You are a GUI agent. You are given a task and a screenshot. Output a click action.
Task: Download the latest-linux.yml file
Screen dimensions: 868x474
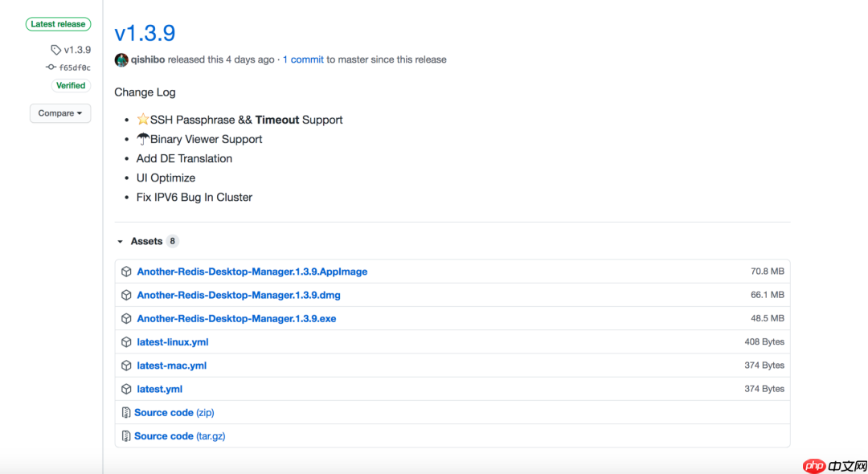(x=173, y=342)
